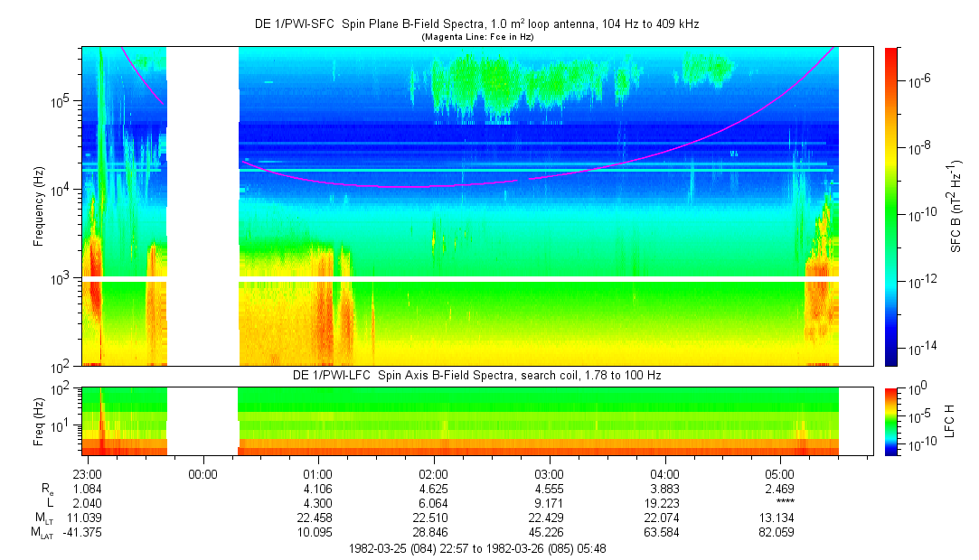Click the 03:00 time tick label
This screenshot has height=560, width=979.
click(x=549, y=473)
